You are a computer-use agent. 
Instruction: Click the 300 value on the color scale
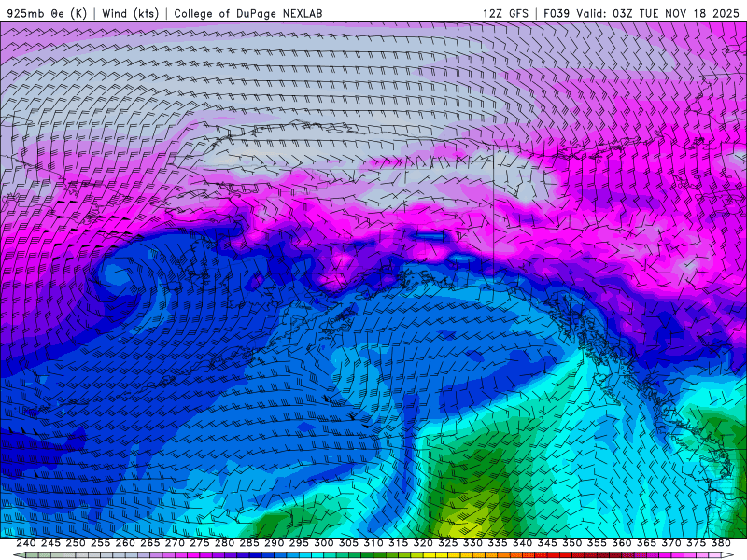[323, 543]
